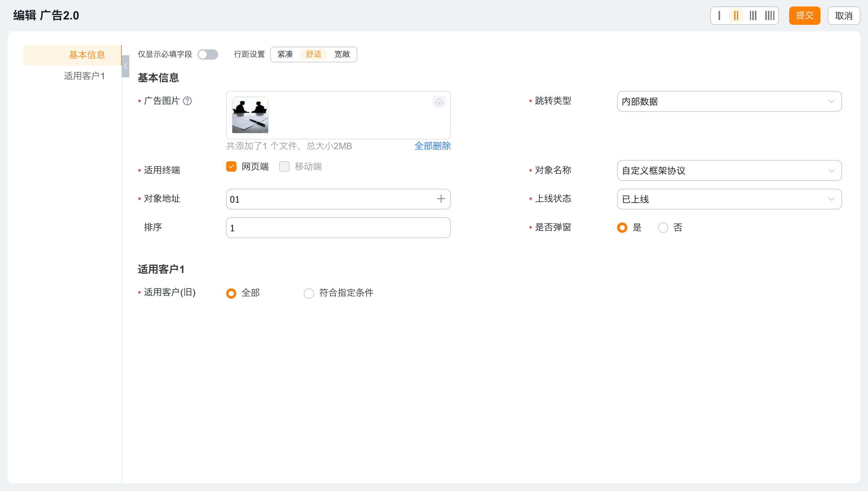Screen dimensions: 868x491
Task: Click help icon next to 广告图片
Action: coord(187,101)
